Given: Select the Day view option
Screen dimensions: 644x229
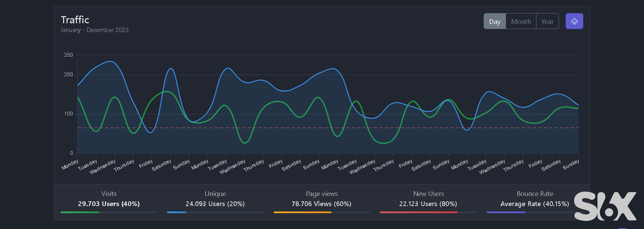Looking at the screenshot, I should coord(494,22).
